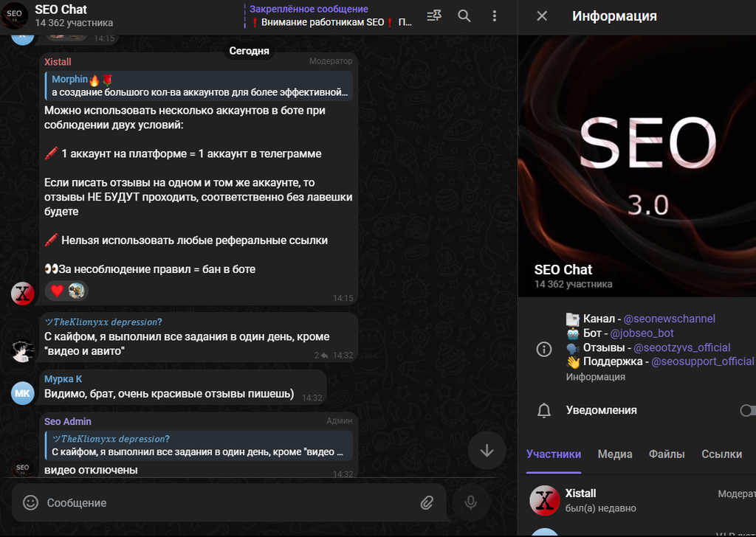
Task: Open Seo Admin's avatar in chat
Action: point(23,467)
